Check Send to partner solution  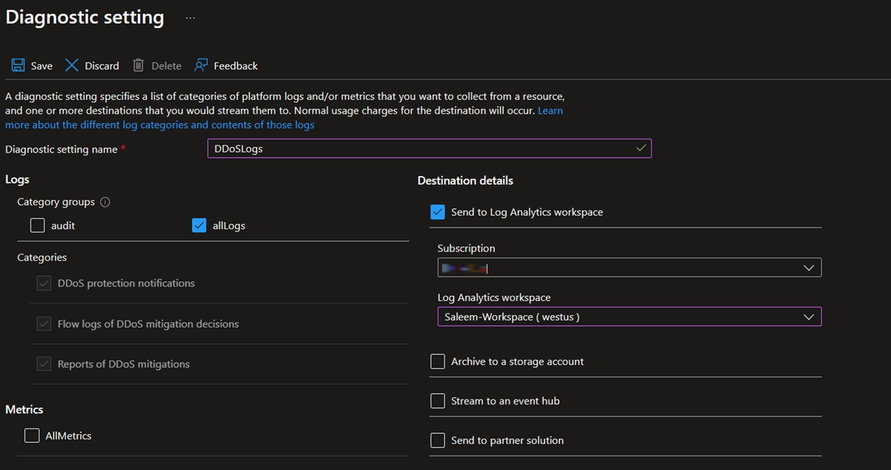click(x=437, y=440)
